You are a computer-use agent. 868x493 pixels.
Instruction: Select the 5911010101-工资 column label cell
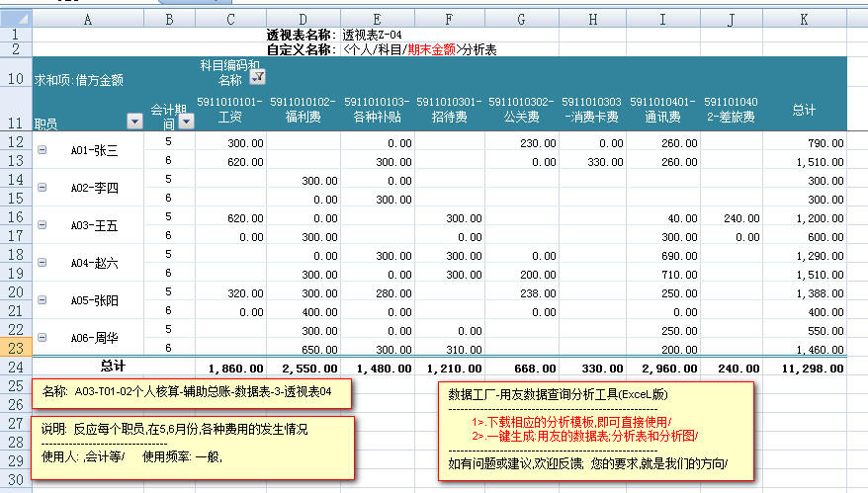230,109
